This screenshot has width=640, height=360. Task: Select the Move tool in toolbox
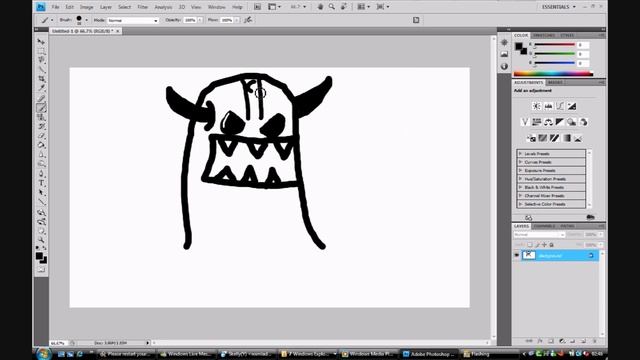[41, 42]
